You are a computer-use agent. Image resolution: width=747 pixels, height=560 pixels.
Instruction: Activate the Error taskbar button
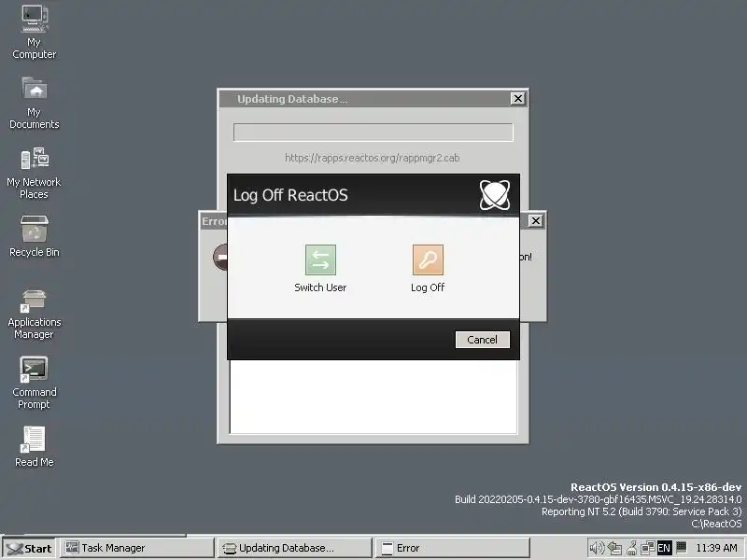453,548
